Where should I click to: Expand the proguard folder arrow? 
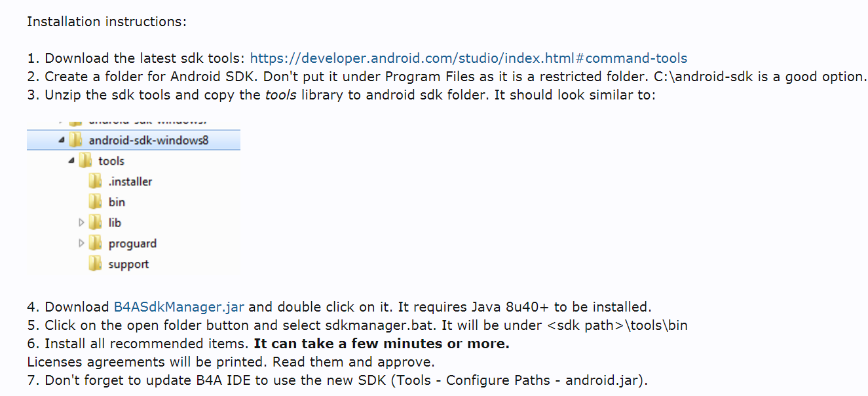[81, 243]
